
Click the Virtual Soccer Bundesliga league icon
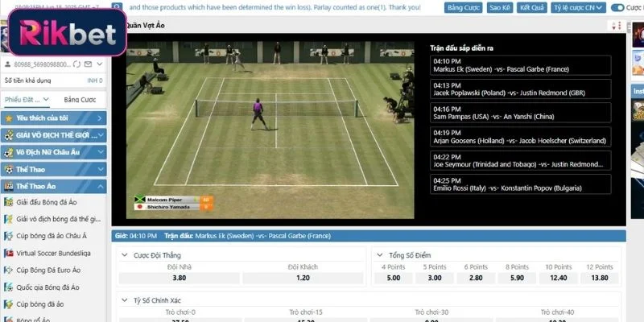click(x=8, y=252)
